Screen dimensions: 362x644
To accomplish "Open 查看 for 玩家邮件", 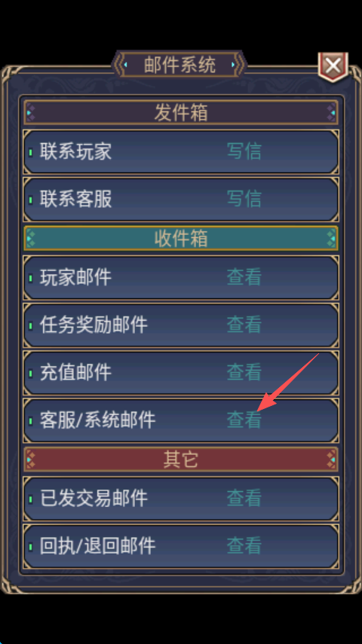I will click(x=244, y=277).
